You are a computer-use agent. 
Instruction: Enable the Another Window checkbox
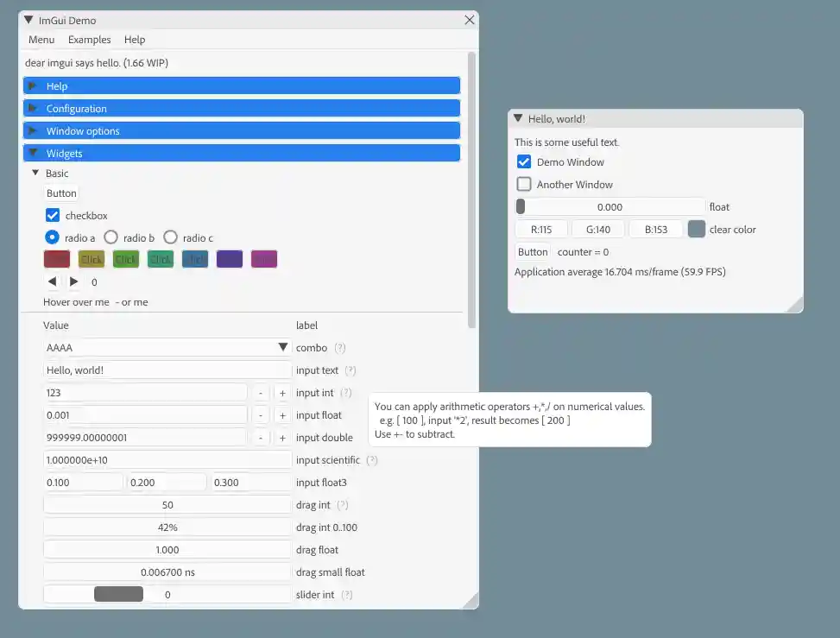[x=524, y=184]
